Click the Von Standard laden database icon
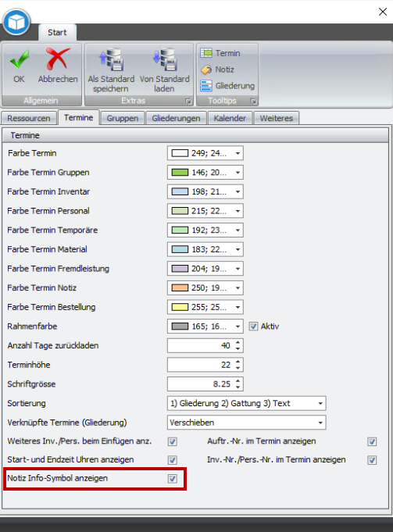The image size is (393, 532). coord(165,59)
